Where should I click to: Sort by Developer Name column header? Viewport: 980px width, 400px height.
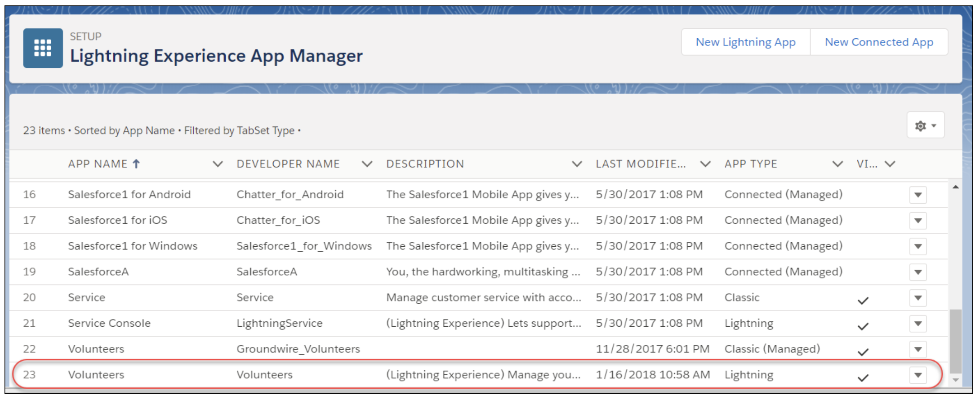pyautogui.click(x=288, y=164)
